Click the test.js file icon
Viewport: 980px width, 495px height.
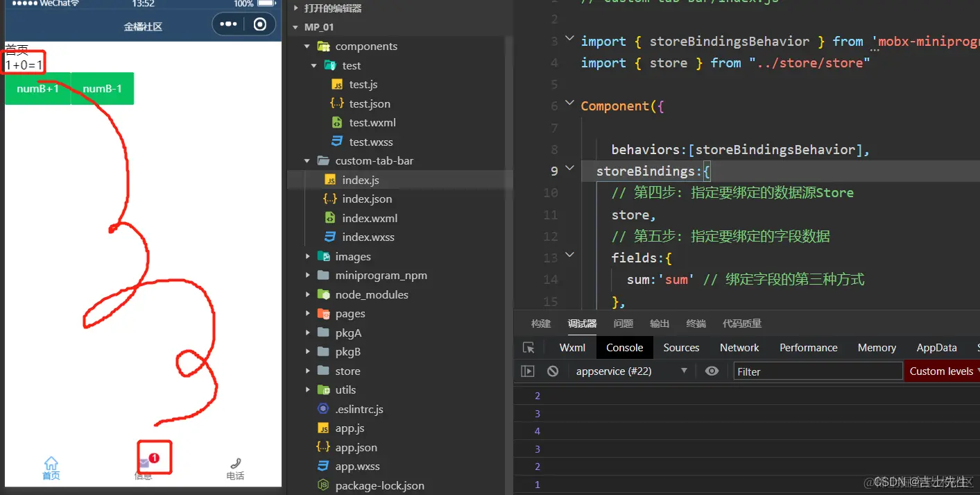click(337, 85)
